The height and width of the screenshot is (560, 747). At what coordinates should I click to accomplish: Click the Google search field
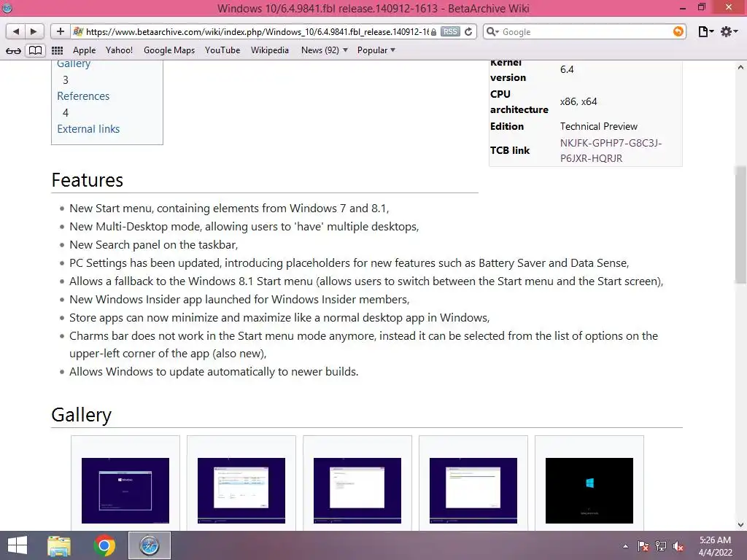[x=586, y=31]
